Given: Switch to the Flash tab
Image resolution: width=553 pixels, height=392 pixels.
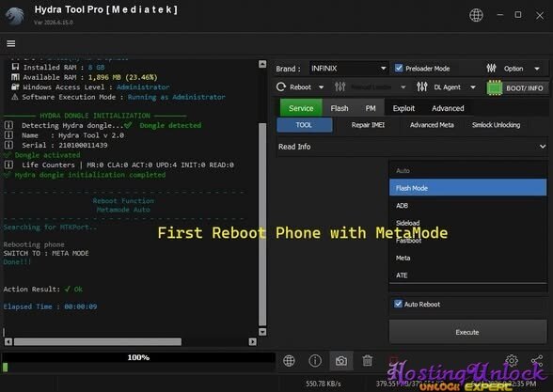Looking at the screenshot, I should coord(340,108).
